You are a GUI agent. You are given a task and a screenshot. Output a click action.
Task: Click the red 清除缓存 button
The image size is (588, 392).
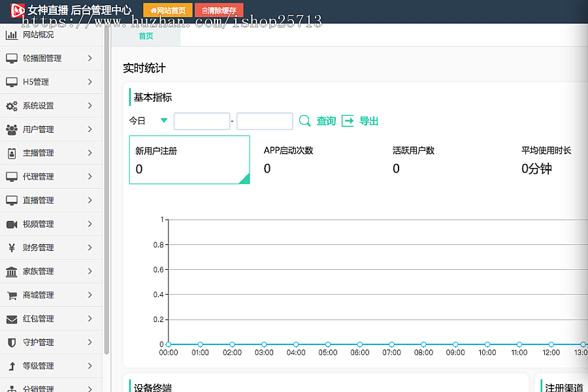click(219, 10)
